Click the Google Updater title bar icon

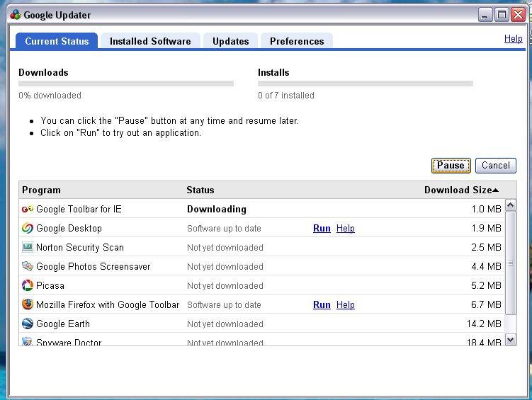coord(16,15)
